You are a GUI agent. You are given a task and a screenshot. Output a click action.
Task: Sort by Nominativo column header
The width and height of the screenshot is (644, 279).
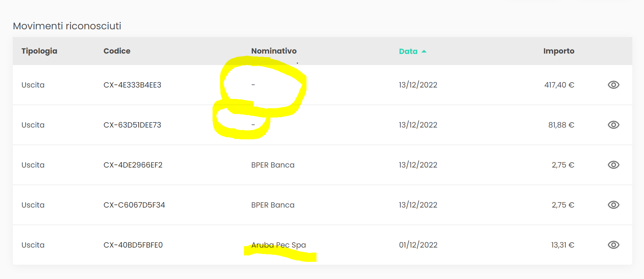[x=274, y=51]
